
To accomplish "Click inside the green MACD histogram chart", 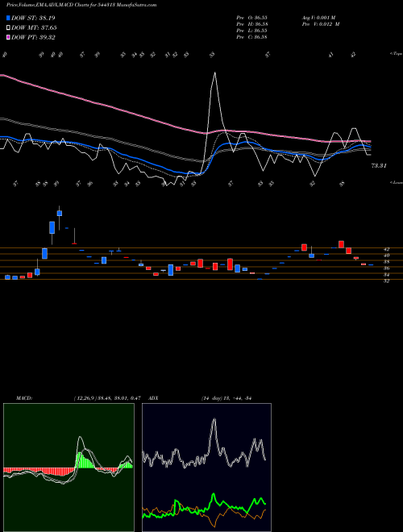I will point(69,468).
